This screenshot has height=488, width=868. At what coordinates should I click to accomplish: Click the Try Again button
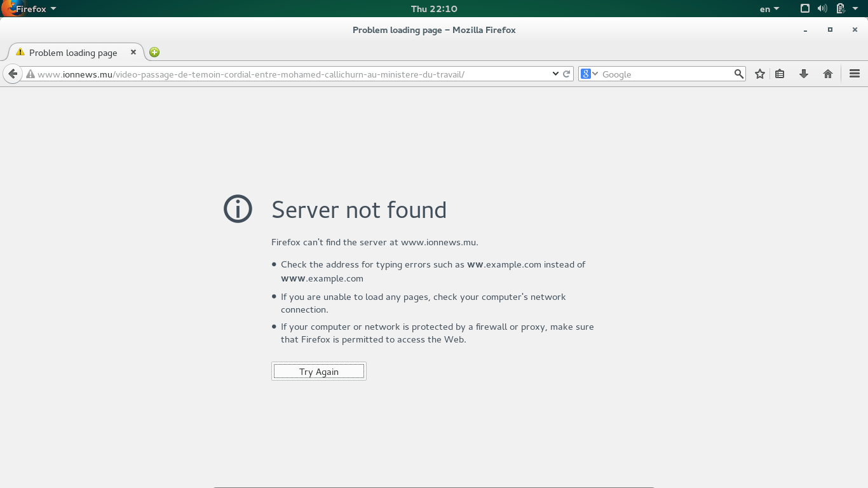pos(319,372)
